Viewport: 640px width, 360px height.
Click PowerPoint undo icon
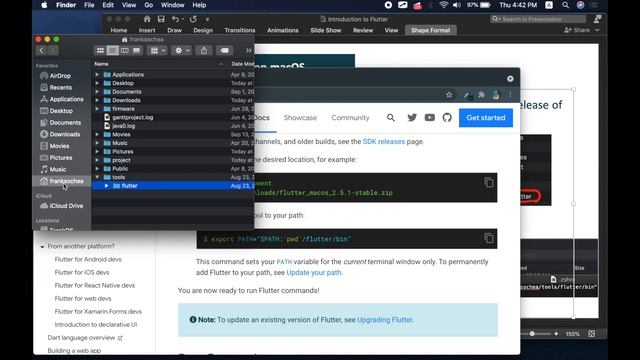point(175,19)
